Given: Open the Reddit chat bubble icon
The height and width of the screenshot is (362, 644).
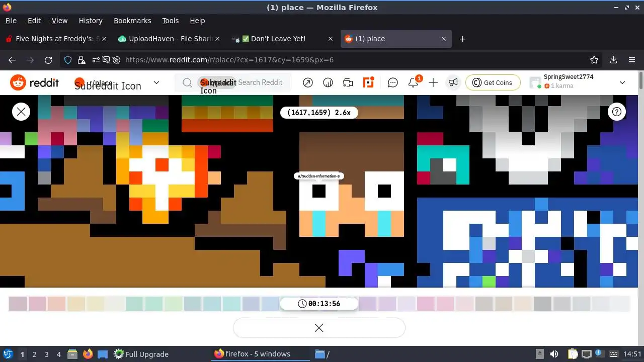Looking at the screenshot, I should tap(393, 82).
